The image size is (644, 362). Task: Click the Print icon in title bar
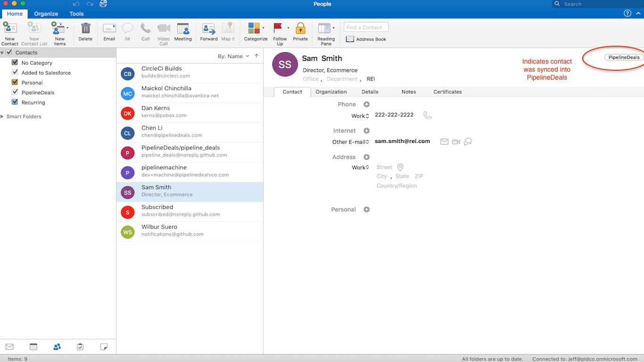tap(103, 4)
